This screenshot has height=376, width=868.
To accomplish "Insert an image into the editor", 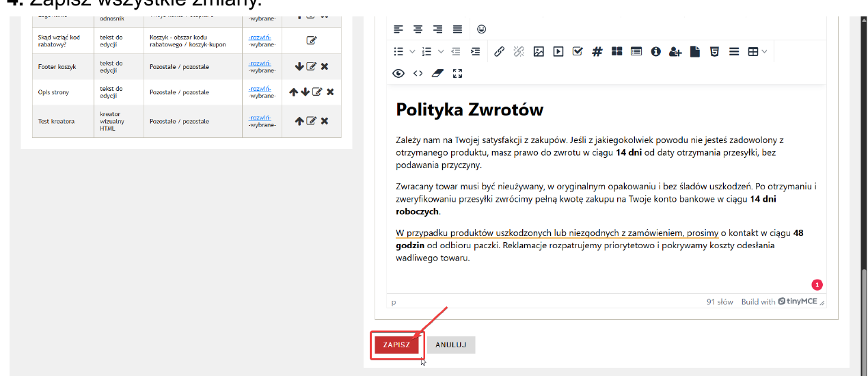I will (539, 51).
